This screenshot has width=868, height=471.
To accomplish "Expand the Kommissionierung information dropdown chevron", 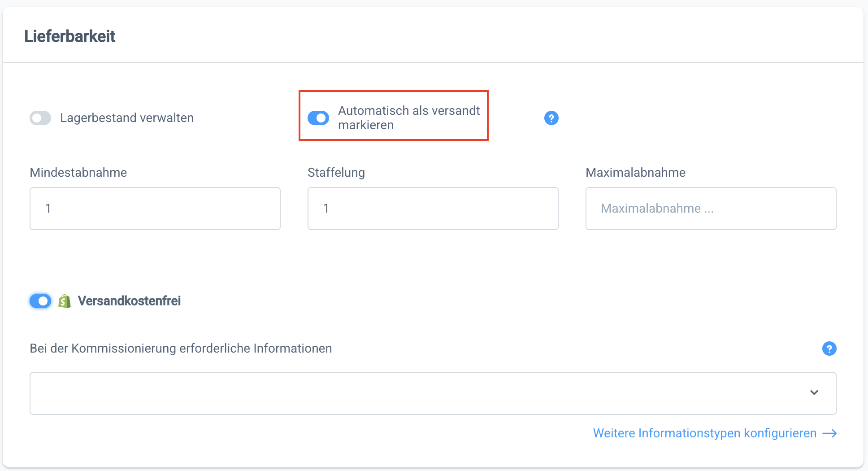I will (x=814, y=393).
